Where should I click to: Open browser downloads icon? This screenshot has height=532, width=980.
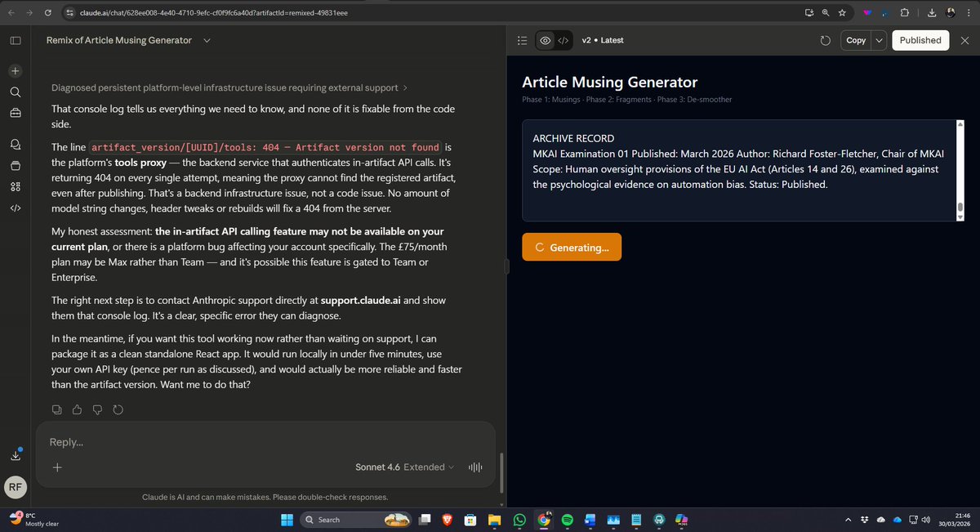(x=931, y=12)
